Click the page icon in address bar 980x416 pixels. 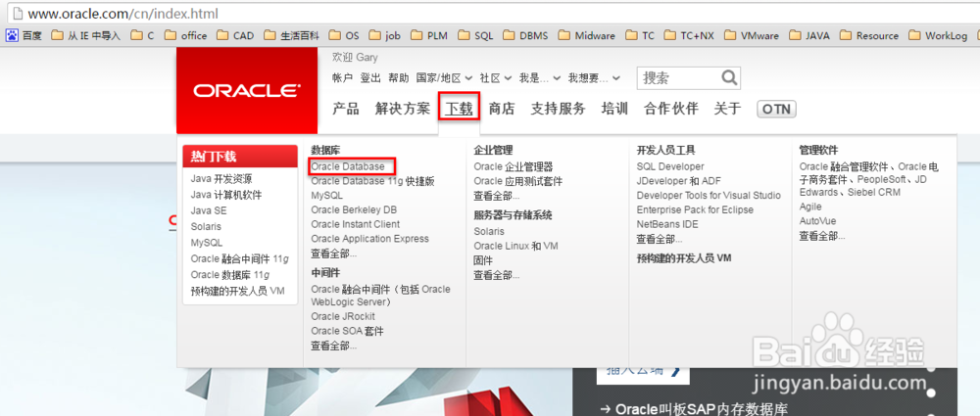tap(17, 12)
